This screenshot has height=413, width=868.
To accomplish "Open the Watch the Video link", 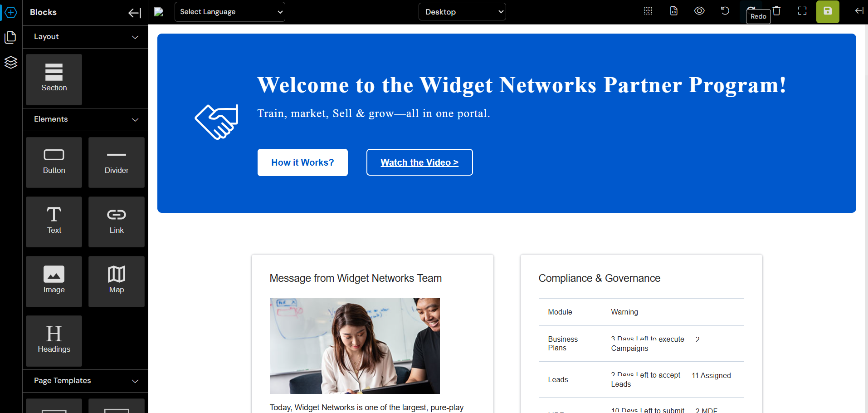I will point(419,162).
